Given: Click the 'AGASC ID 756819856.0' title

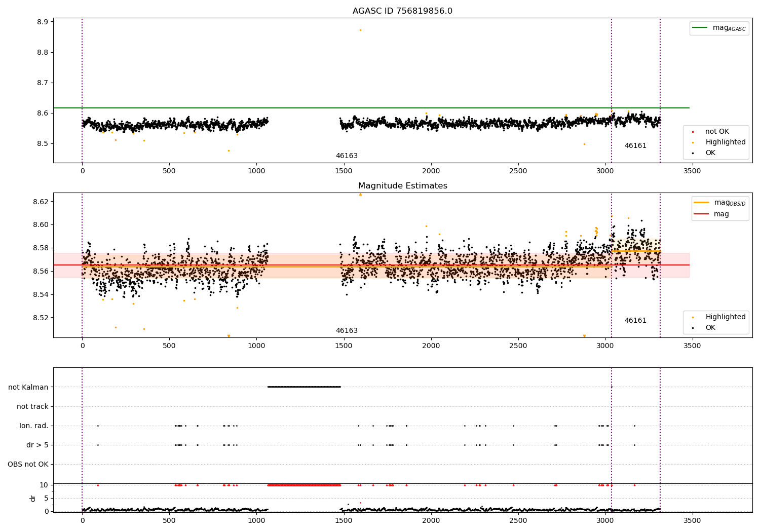Looking at the screenshot, I should tap(402, 11).
